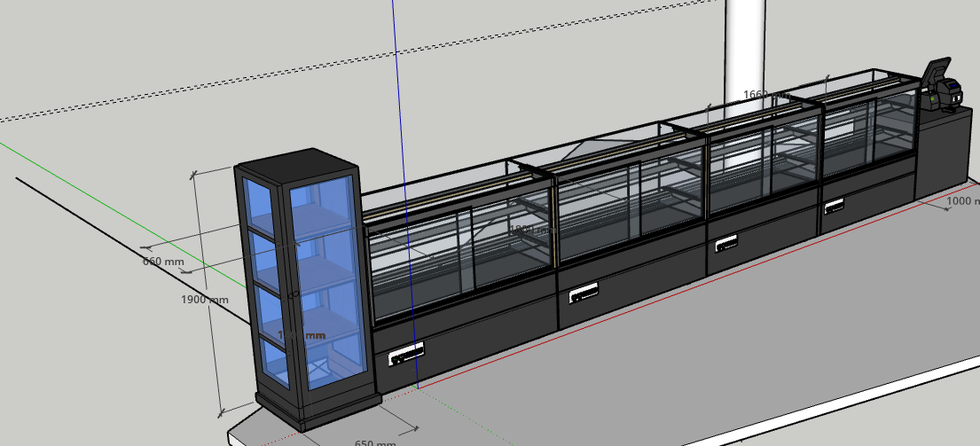
Task: Click the 1900 mm height dimension label
Action: [x=204, y=300]
